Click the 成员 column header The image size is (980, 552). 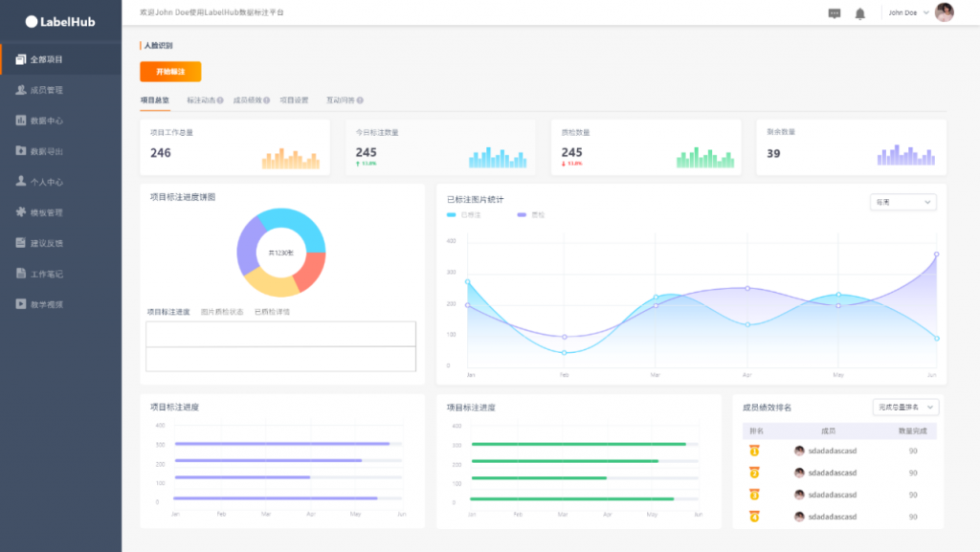828,431
